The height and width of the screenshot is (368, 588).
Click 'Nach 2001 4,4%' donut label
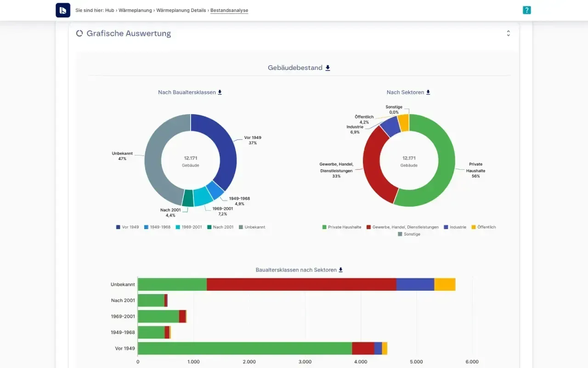click(170, 213)
